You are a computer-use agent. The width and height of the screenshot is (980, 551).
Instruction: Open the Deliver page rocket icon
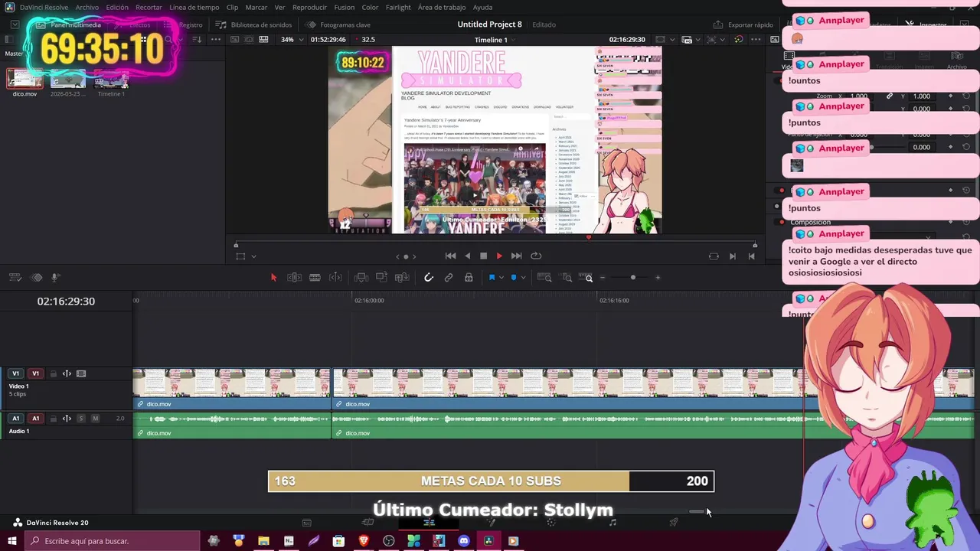click(x=674, y=523)
